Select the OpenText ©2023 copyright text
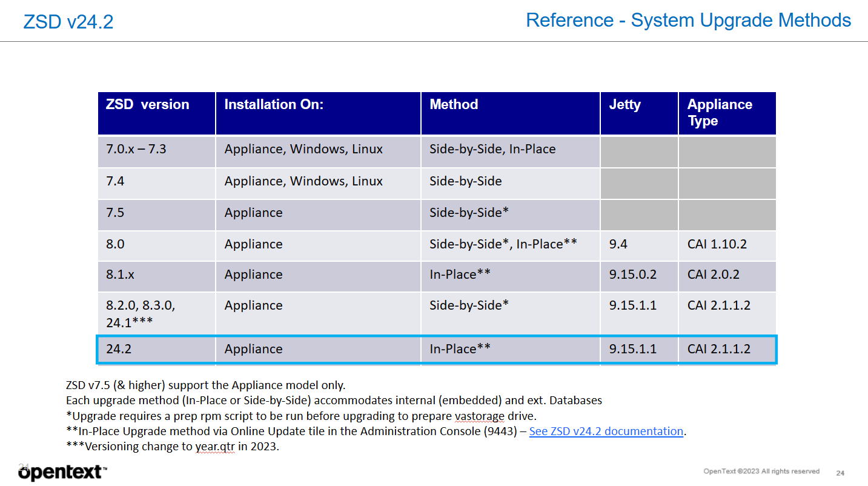 (x=761, y=471)
